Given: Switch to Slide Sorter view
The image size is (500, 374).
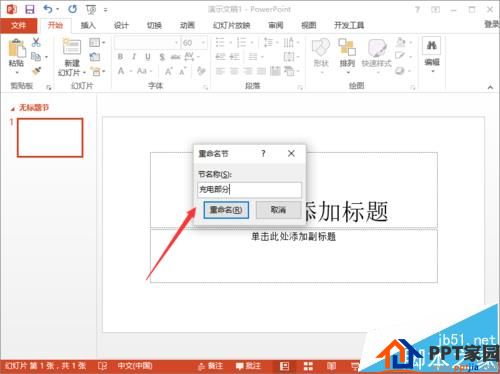Looking at the screenshot, I should click(308, 366).
